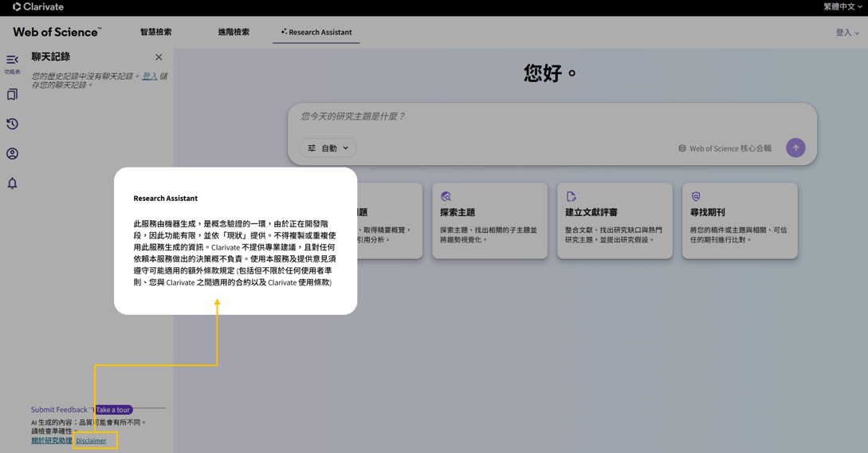
Task: Click the Research Assistant popup title
Action: 166,199
